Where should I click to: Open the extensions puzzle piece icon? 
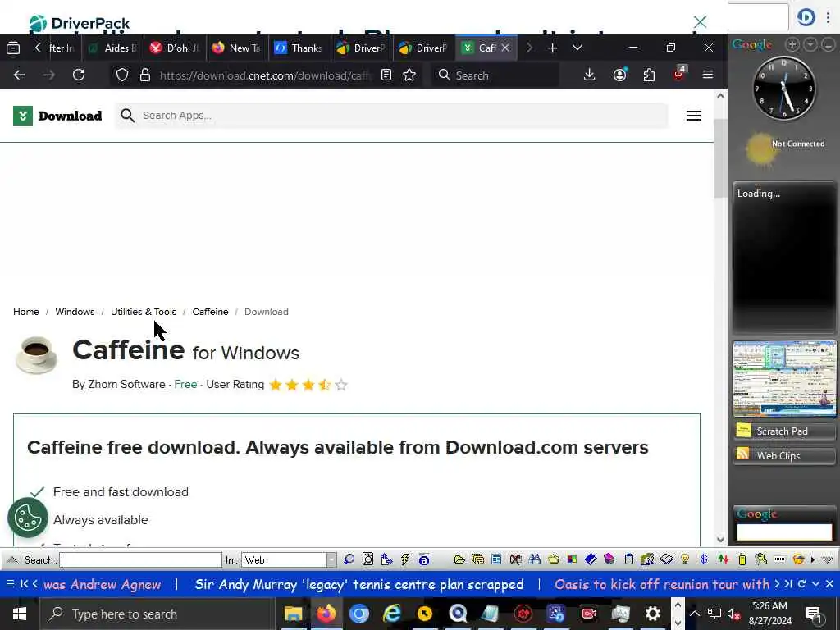[x=650, y=75]
